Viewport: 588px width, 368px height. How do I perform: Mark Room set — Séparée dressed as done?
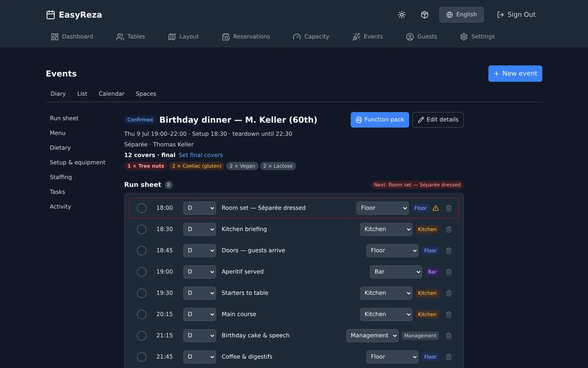(141, 208)
